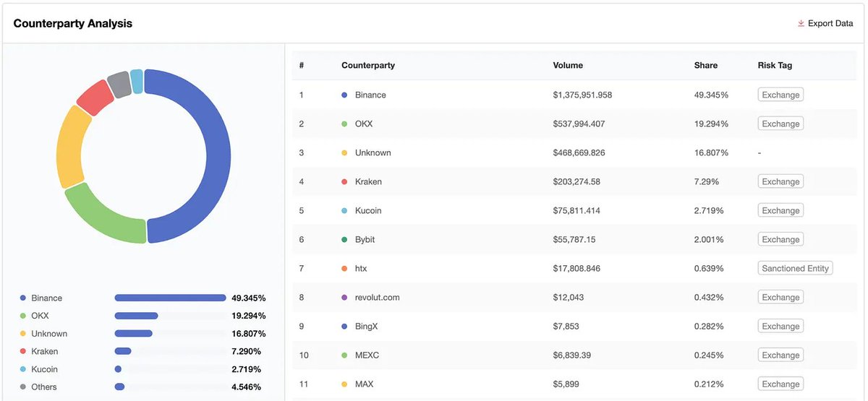Select Unknown in the counterparty table
The image size is (868, 401).
373,152
